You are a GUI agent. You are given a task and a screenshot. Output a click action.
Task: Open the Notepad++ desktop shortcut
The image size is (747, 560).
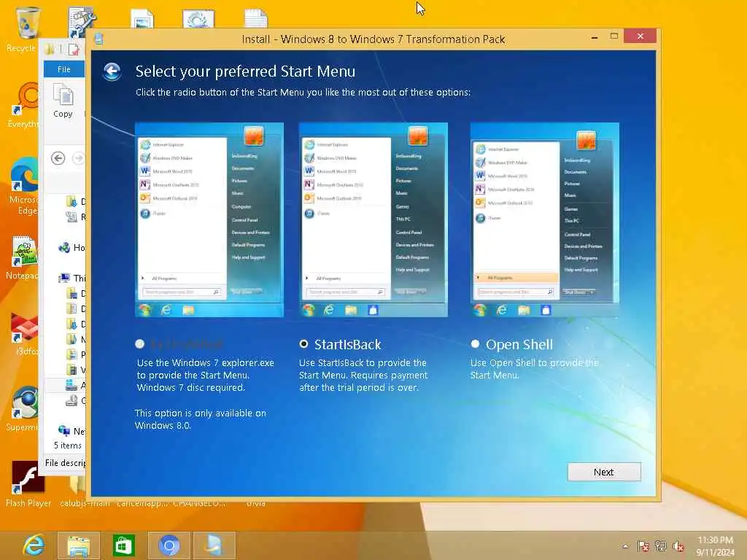click(24, 257)
